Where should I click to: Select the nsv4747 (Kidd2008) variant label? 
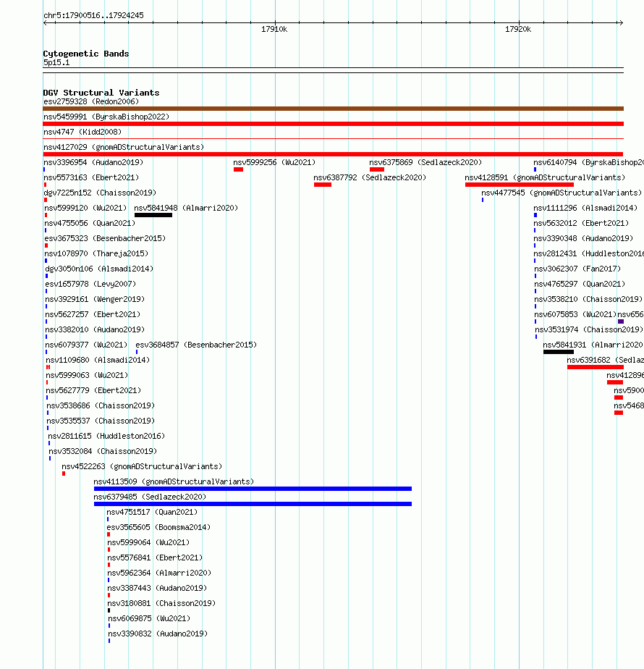click(x=82, y=132)
